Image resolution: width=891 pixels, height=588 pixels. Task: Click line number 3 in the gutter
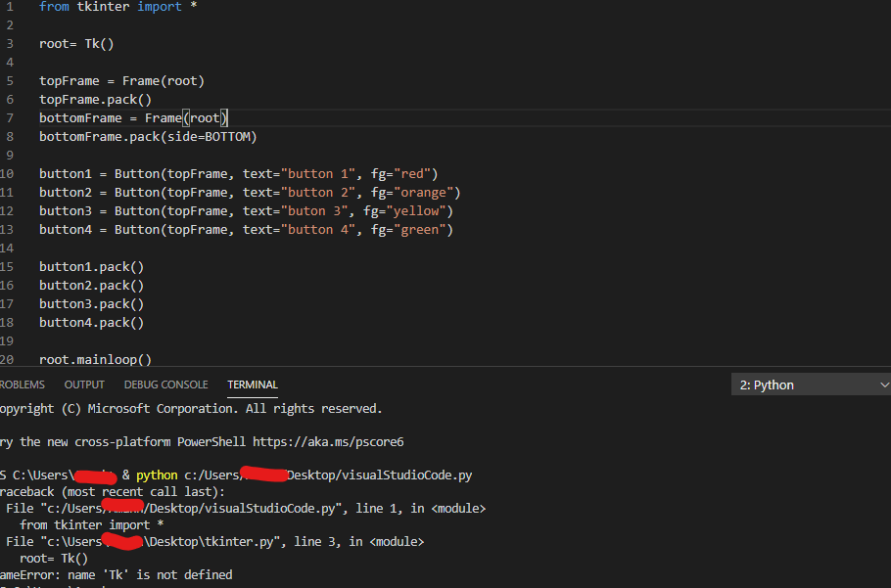point(10,44)
